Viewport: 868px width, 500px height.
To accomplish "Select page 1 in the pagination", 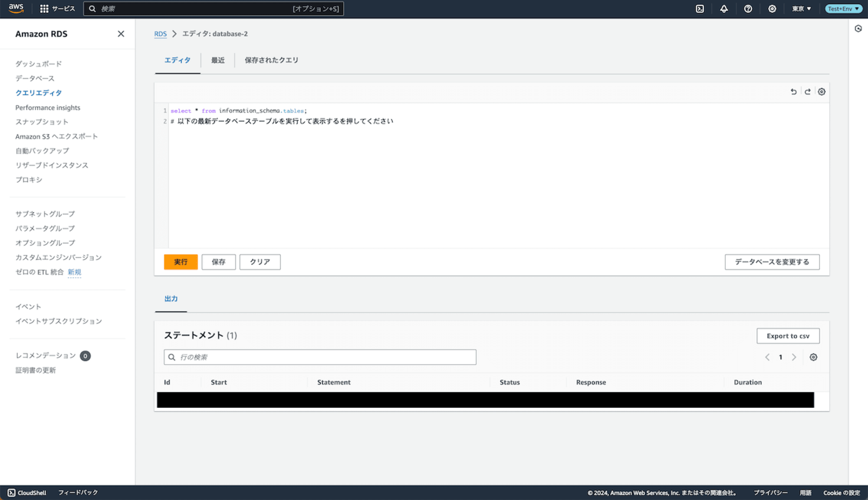I will [x=780, y=357].
